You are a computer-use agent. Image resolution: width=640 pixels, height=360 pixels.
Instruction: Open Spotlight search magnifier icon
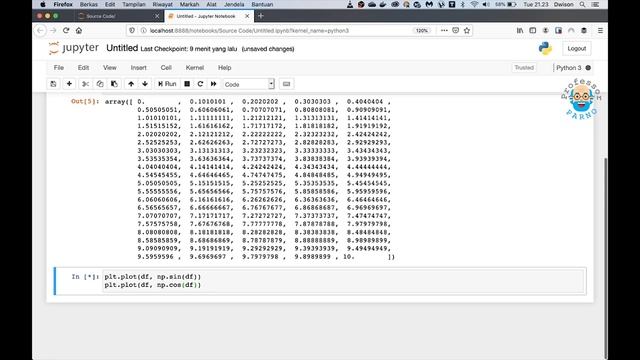[x=582, y=4]
